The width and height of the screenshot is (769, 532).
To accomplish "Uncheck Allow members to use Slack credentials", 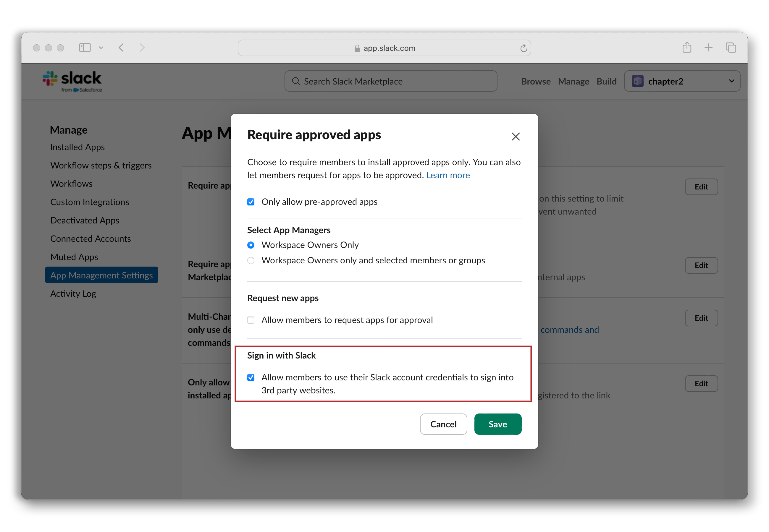I will 251,377.
